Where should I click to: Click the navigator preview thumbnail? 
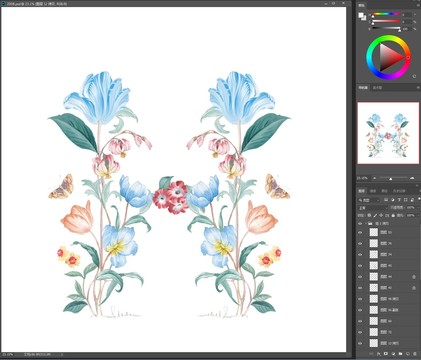click(388, 133)
